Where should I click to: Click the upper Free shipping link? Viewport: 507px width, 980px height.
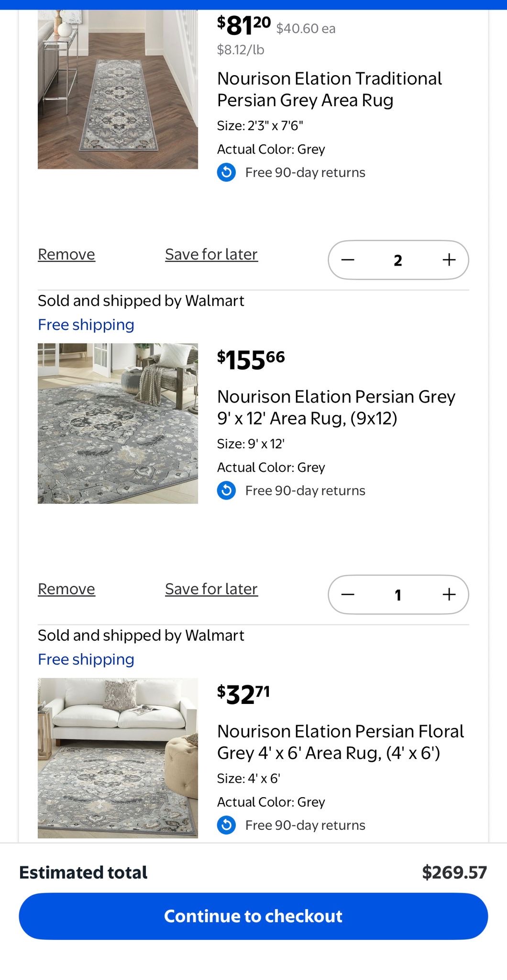pyautogui.click(x=86, y=324)
